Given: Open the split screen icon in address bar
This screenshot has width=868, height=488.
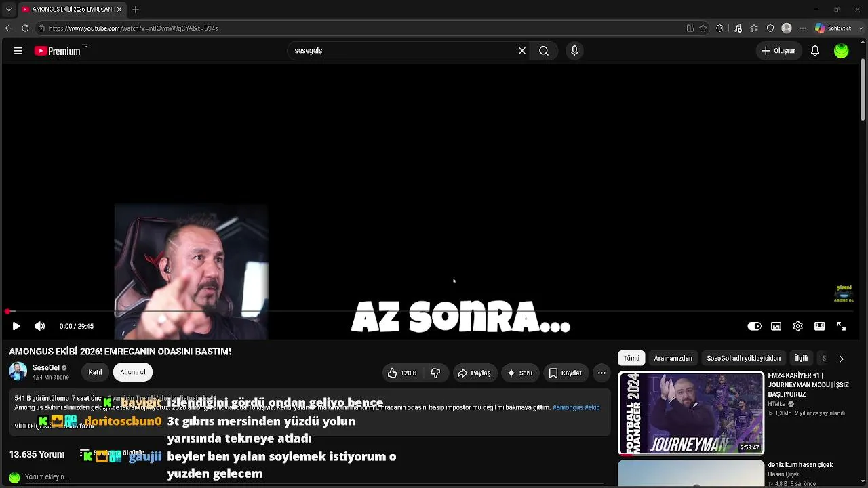Looking at the screenshot, I should coord(690,28).
